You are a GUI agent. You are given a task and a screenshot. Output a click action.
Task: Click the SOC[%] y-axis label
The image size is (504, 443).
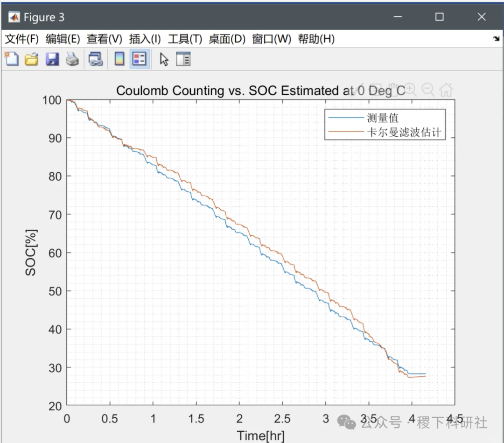pyautogui.click(x=31, y=253)
